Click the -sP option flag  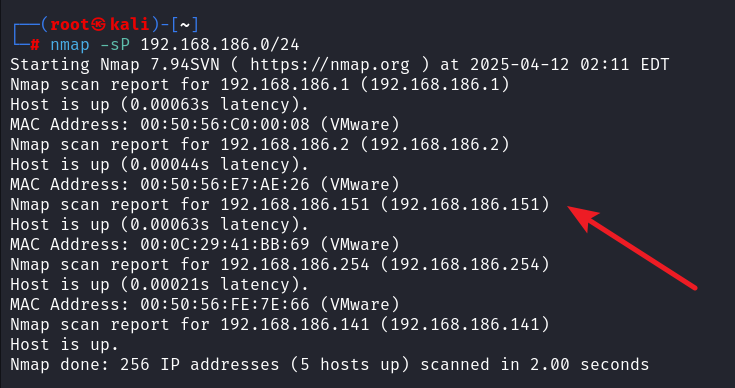(x=115, y=45)
